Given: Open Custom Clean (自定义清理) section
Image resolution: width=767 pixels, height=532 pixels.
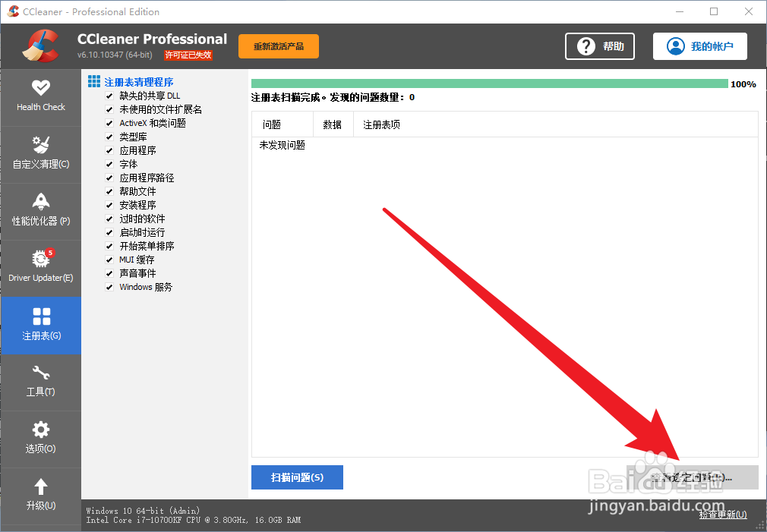Looking at the screenshot, I should point(40,155).
